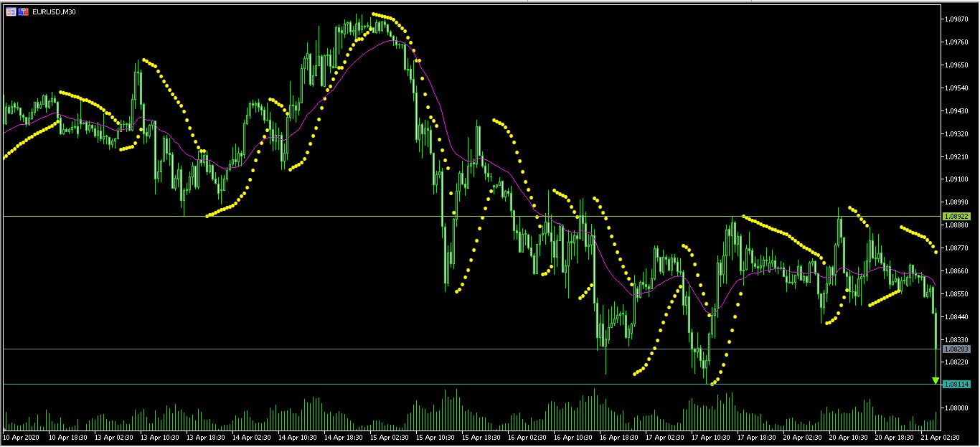Image resolution: width=980 pixels, height=447 pixels.
Task: Click the blue and red trade panel icon
Action: (24, 12)
